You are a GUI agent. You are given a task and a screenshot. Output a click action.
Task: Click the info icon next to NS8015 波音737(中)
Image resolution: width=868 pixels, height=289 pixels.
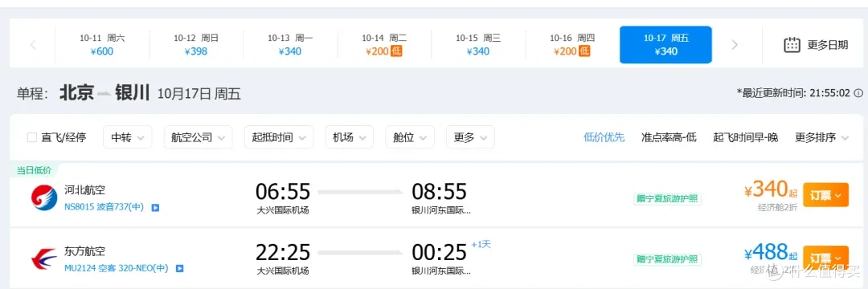coord(156,208)
